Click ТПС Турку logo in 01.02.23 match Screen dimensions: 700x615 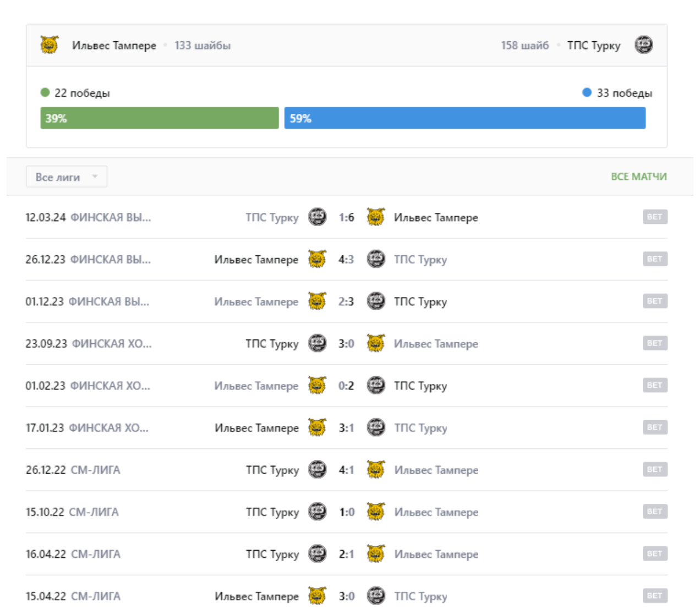[376, 386]
